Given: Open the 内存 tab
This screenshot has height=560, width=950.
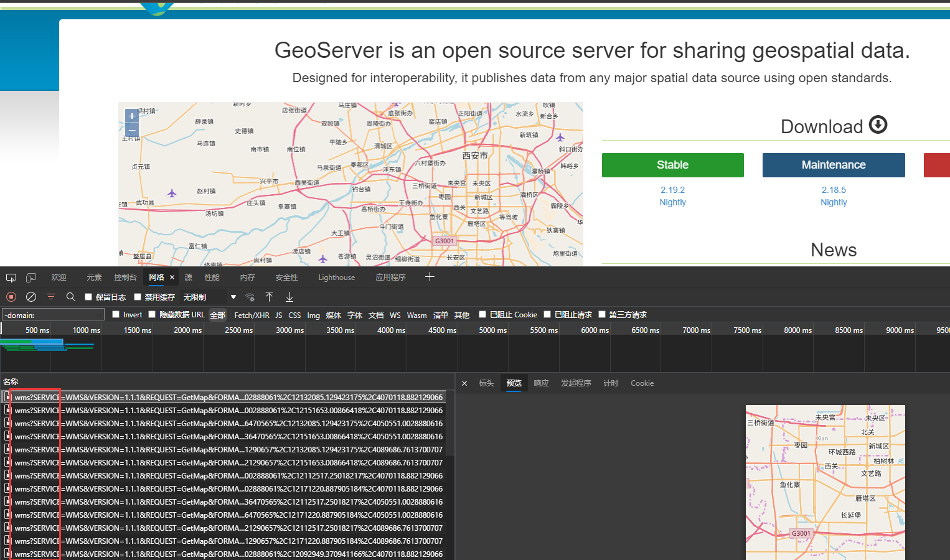Looking at the screenshot, I should (247, 278).
